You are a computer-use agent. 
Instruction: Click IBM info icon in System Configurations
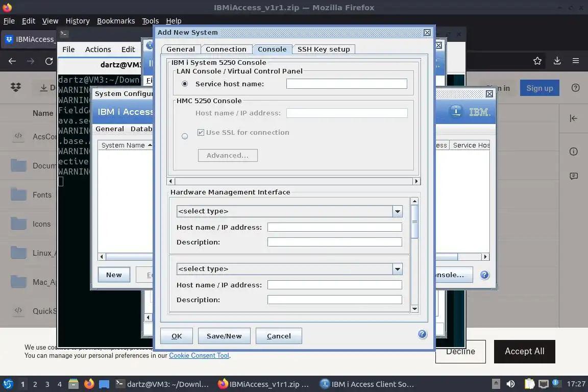[456, 111]
